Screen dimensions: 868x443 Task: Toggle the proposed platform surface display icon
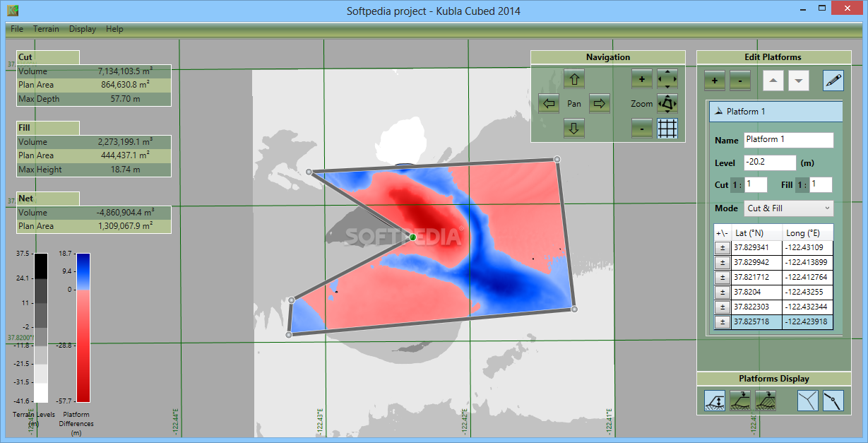(x=740, y=401)
